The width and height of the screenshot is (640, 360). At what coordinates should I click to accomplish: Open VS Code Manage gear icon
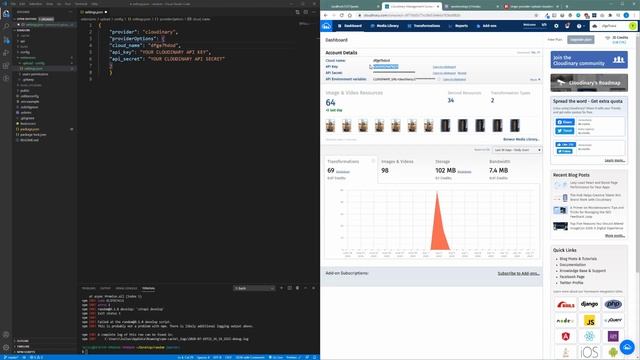pyautogui.click(x=6, y=347)
